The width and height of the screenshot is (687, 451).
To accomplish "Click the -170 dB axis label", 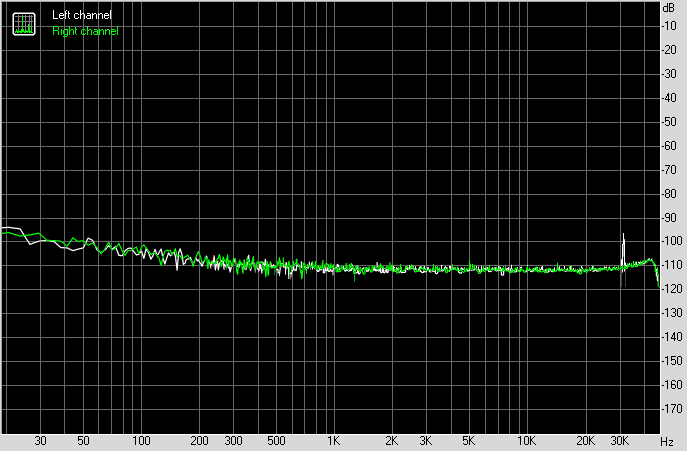I will 671,408.
